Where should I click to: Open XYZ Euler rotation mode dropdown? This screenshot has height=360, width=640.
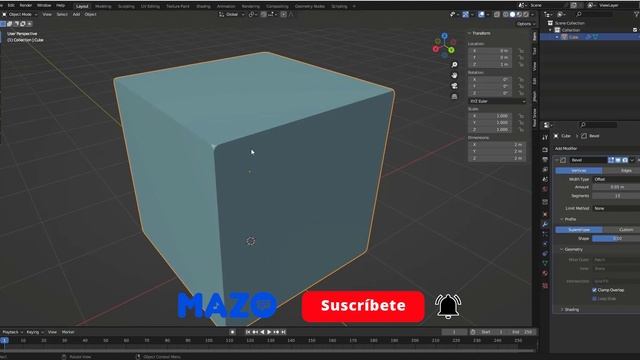click(497, 101)
